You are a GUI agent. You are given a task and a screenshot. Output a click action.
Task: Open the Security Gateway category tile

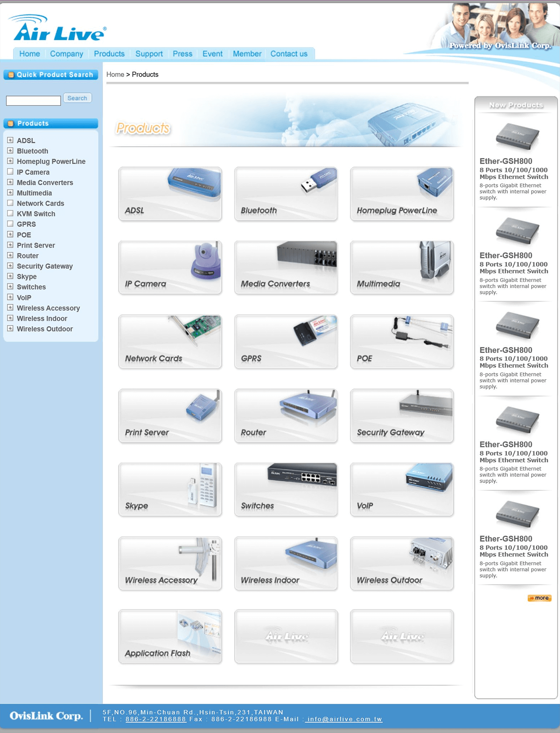point(402,416)
